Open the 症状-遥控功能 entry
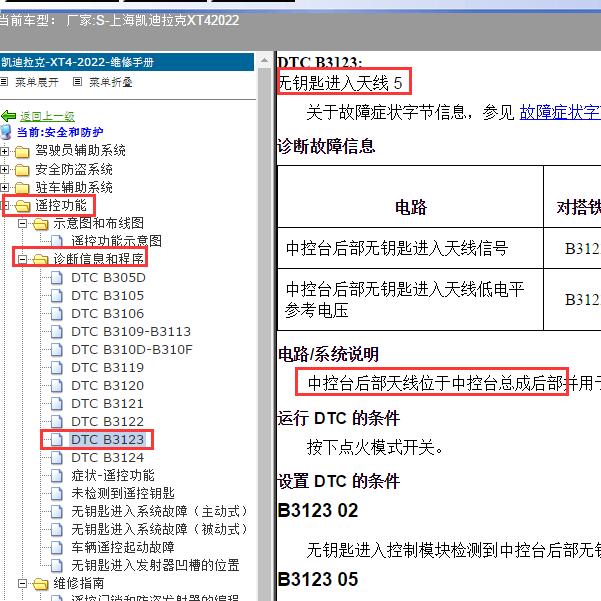This screenshot has width=601, height=601. point(113,476)
